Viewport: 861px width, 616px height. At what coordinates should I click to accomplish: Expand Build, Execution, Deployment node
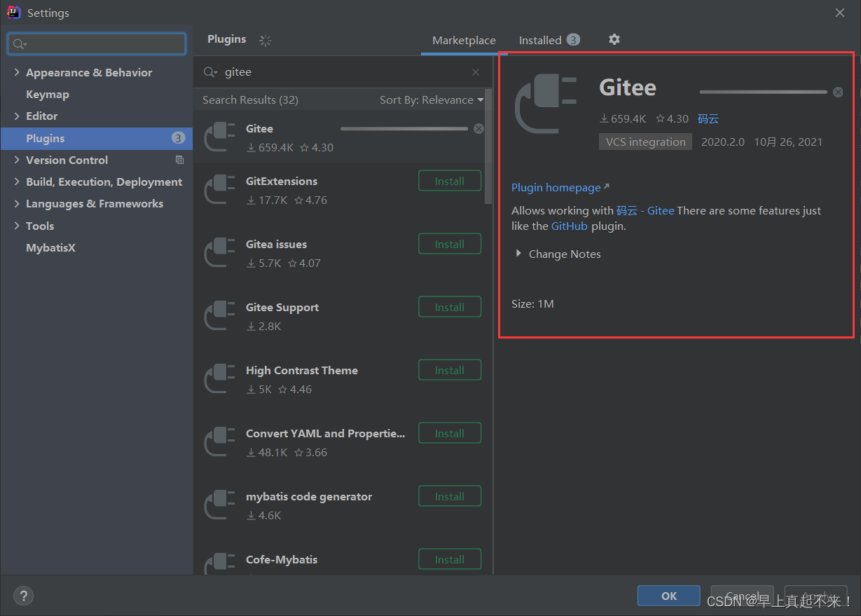17,182
